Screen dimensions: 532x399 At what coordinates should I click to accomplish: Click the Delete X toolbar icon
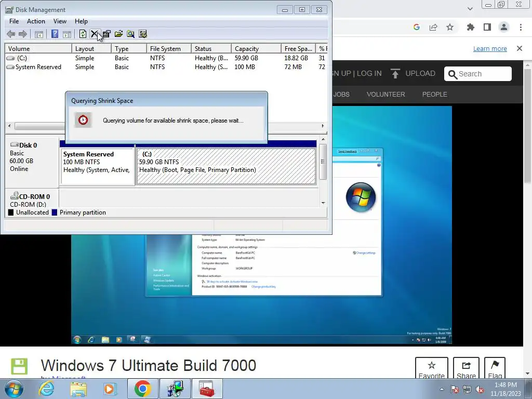94,34
